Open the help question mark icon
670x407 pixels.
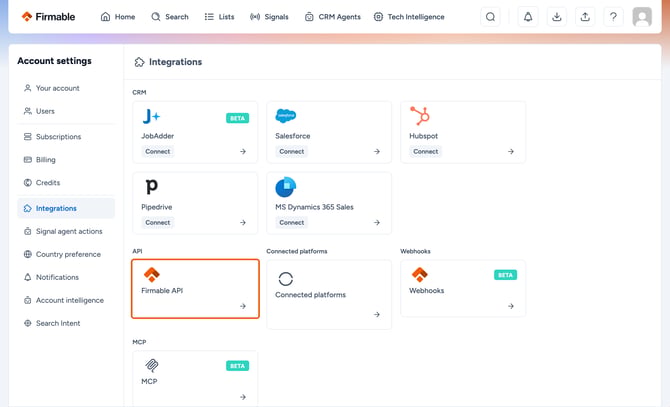pyautogui.click(x=613, y=17)
